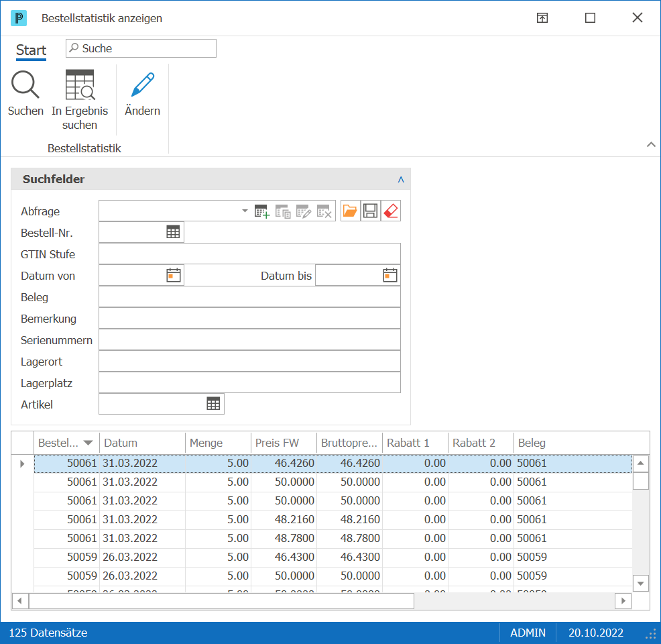Viewport: 661px width, 644px height.
Task: Copy the query using the duplicate table icon
Action: [x=283, y=211]
